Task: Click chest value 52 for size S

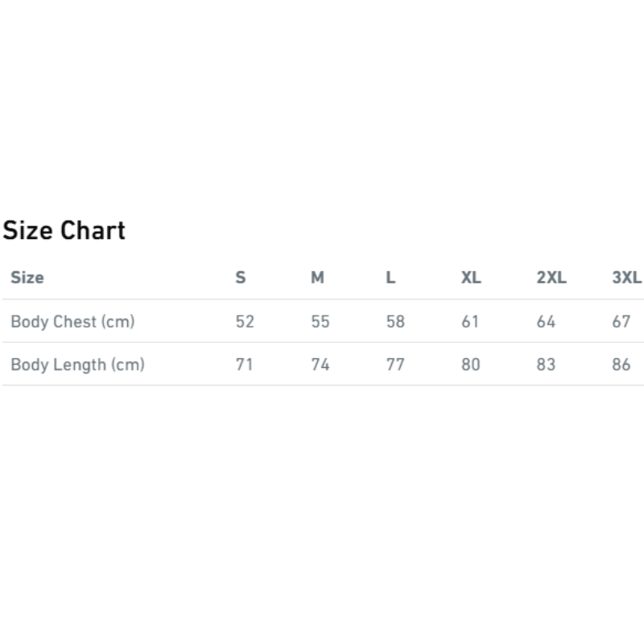Action: tap(245, 321)
